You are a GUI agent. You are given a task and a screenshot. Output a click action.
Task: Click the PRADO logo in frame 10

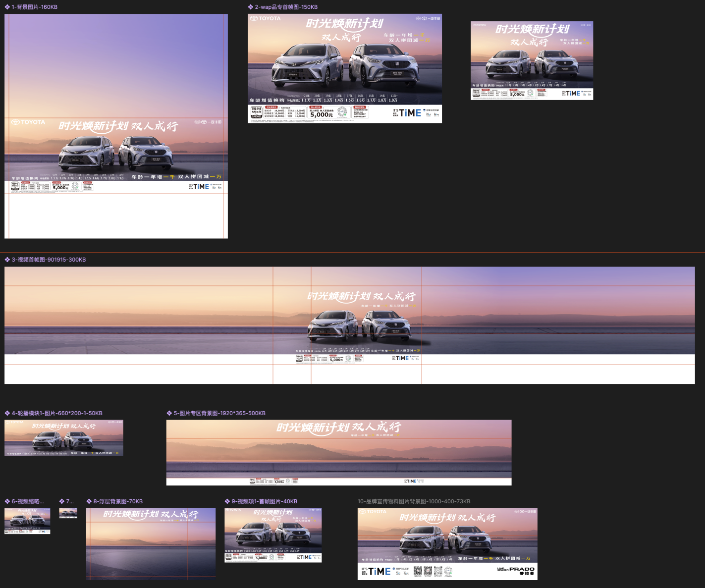[516, 571]
